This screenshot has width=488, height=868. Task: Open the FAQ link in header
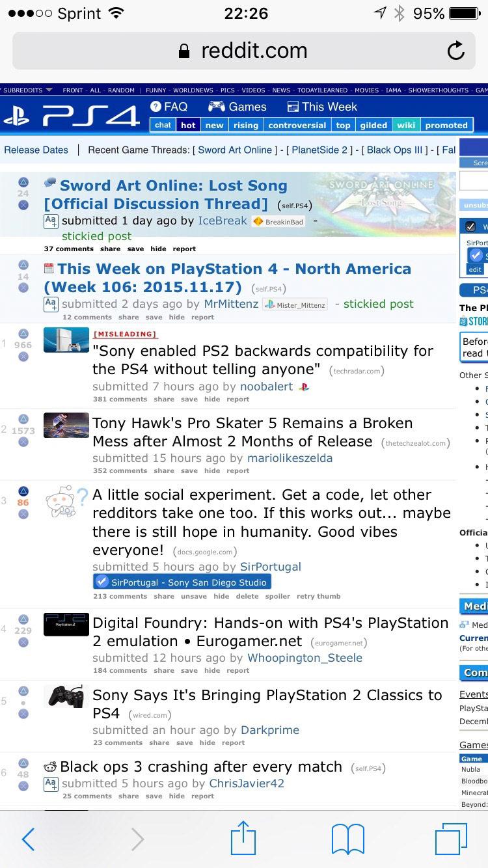coord(169,107)
